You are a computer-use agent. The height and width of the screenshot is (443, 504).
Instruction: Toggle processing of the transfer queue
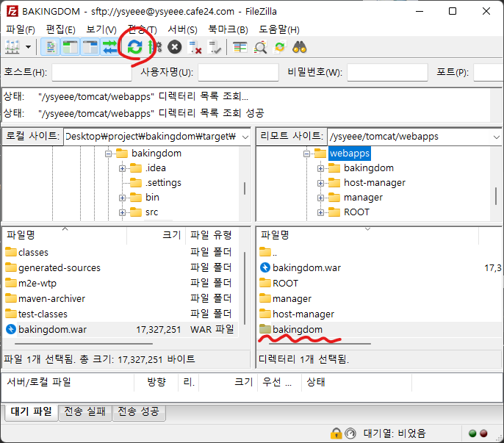154,47
